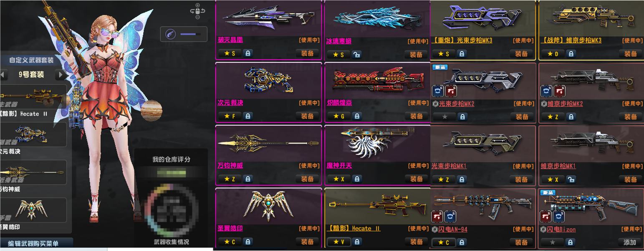Image resolution: width=644 pixels, height=251 pixels.
Task: Open the ★ V selector on 【黯影】Hecate II
Action: [339, 242]
